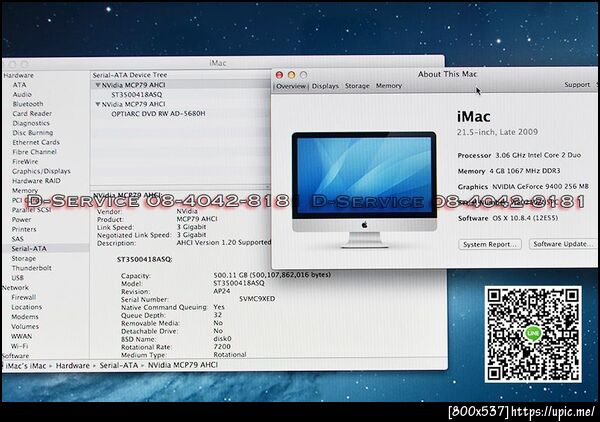Click Serial-ATA in the bottom path bar

[x=119, y=365]
